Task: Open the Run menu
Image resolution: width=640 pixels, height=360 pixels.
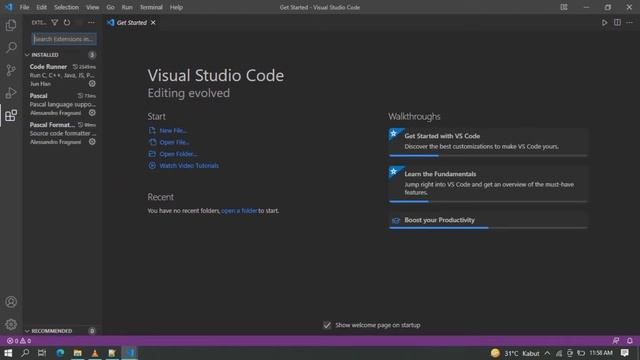Action: pos(127,7)
